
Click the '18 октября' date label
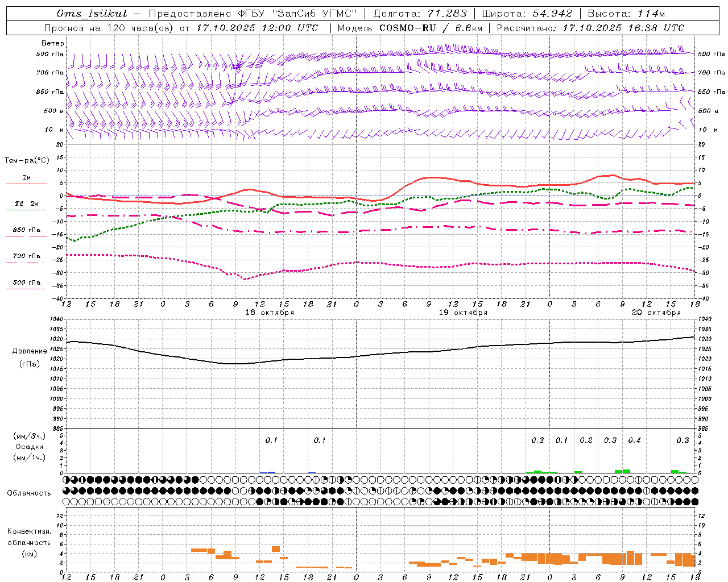pos(270,313)
